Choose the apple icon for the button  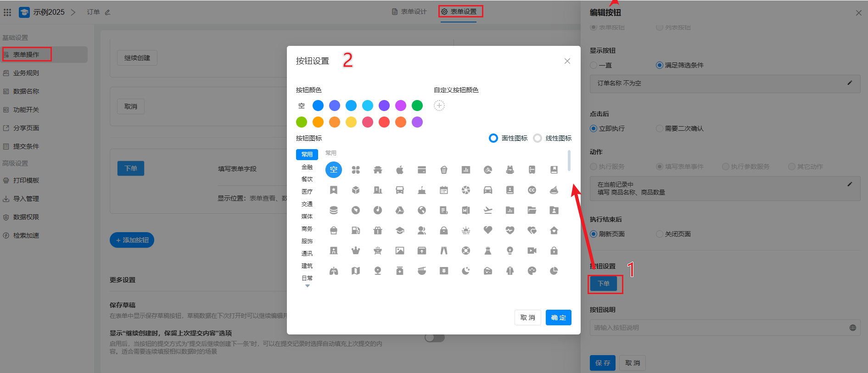point(400,170)
